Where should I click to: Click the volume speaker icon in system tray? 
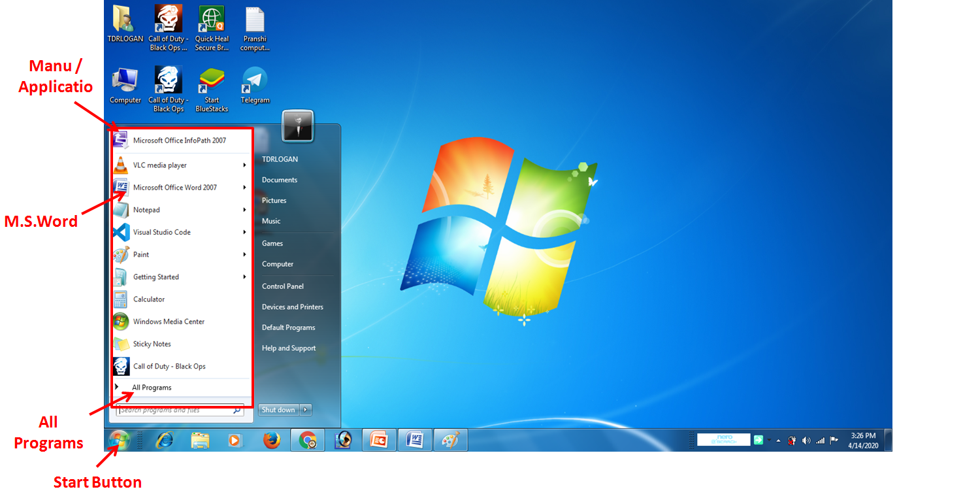[x=806, y=441]
